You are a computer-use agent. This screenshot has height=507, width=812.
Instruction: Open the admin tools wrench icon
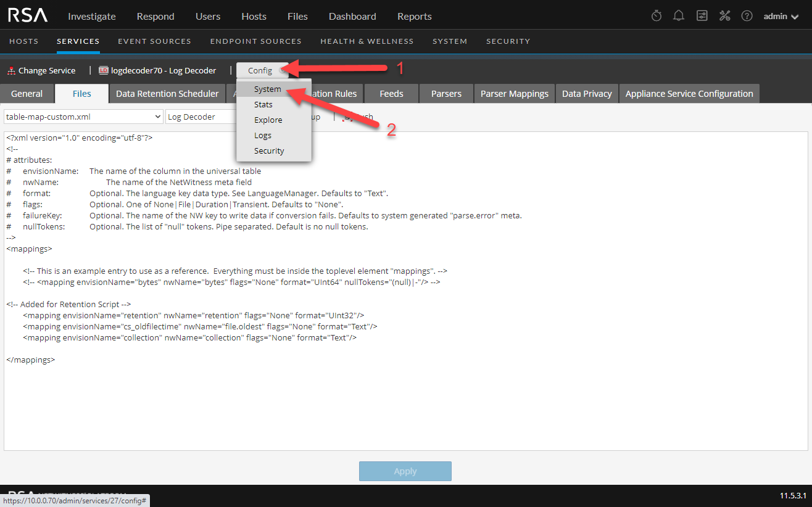(x=724, y=16)
